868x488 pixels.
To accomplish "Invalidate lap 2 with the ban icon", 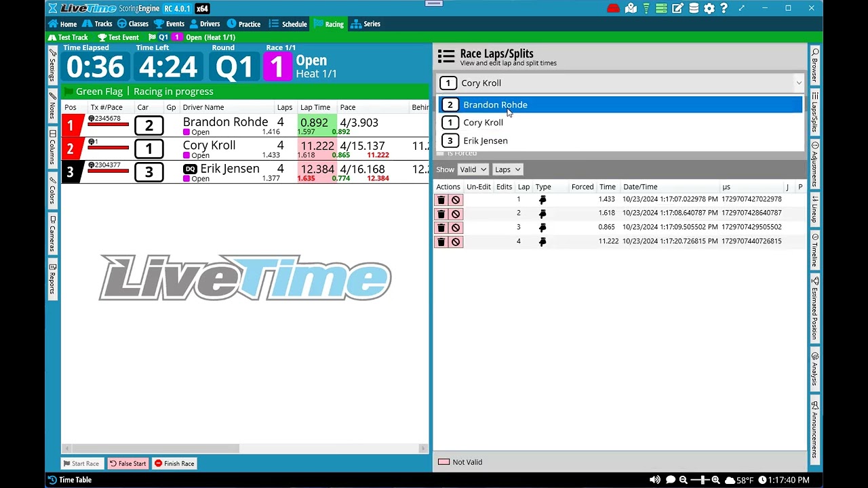I will pyautogui.click(x=456, y=213).
